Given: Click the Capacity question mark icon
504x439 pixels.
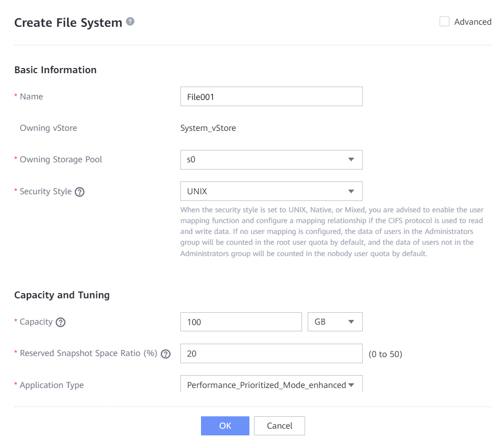Looking at the screenshot, I should point(61,322).
